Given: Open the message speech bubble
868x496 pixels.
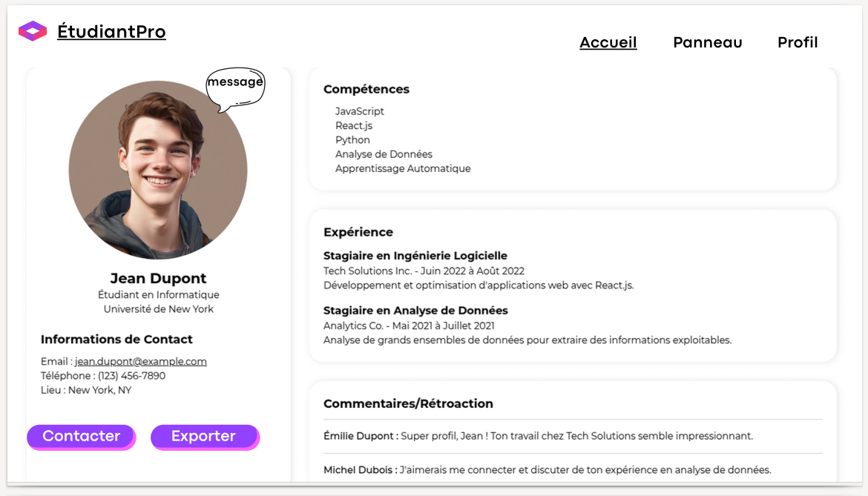Looking at the screenshot, I should 234,85.
